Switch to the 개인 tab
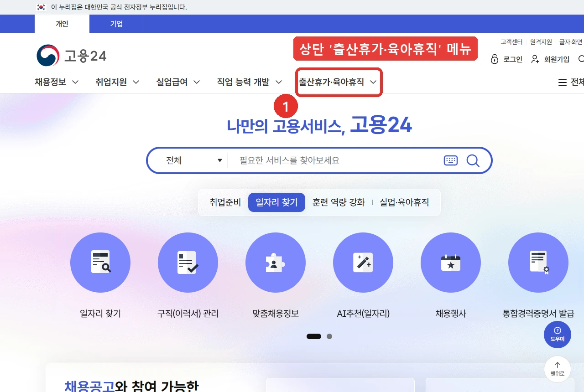The image size is (584, 392). tap(62, 24)
